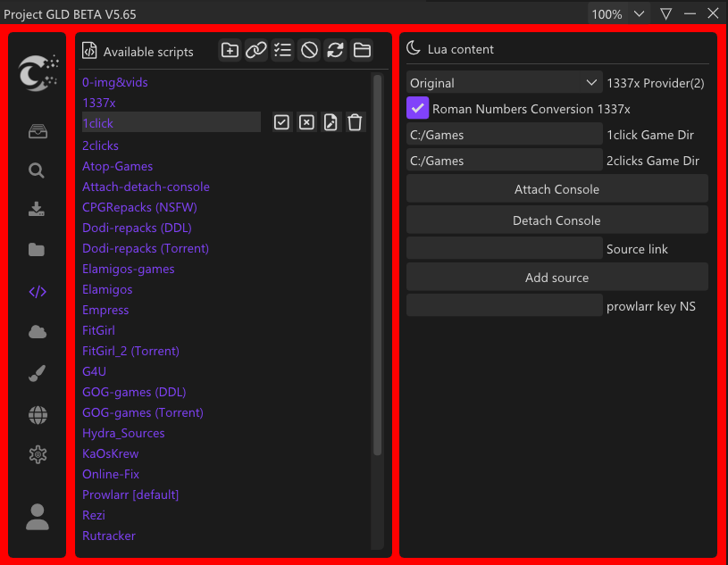Open the scripts folder icon
Viewport: 728px width, 565px height.
(x=362, y=50)
